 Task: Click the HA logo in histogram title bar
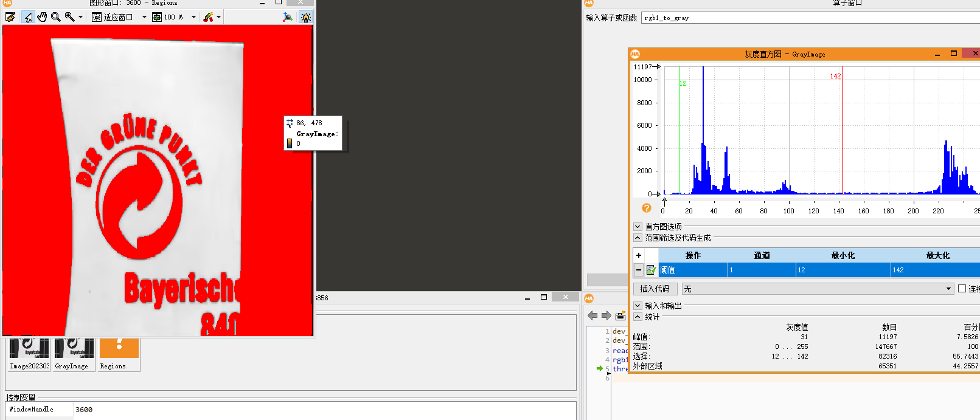[635, 54]
